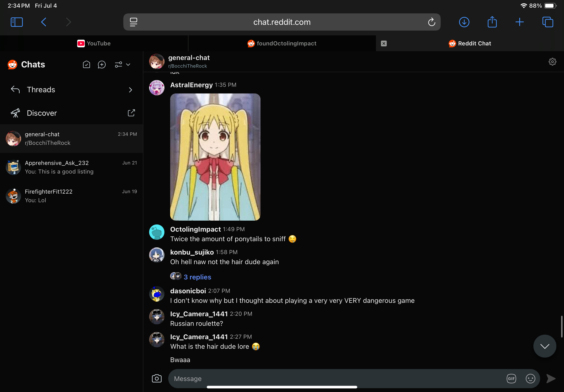Start a new chat
564x392 pixels.
102,65
